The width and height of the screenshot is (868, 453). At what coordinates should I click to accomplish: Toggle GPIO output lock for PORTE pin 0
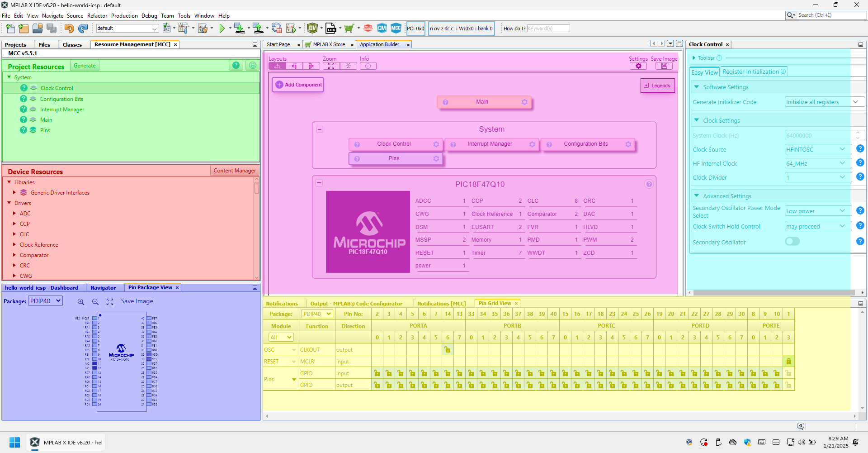pos(753,385)
